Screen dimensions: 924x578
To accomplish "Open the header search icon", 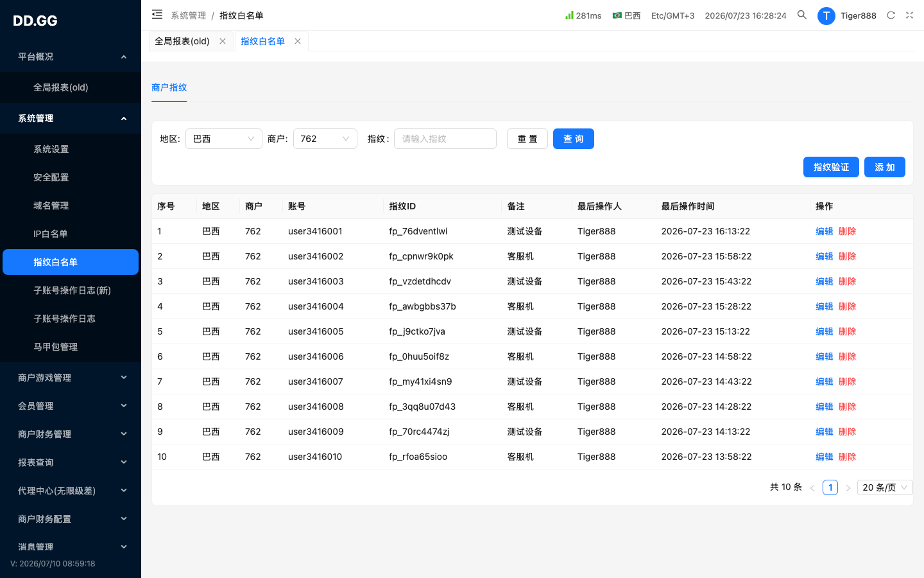I will tap(802, 15).
